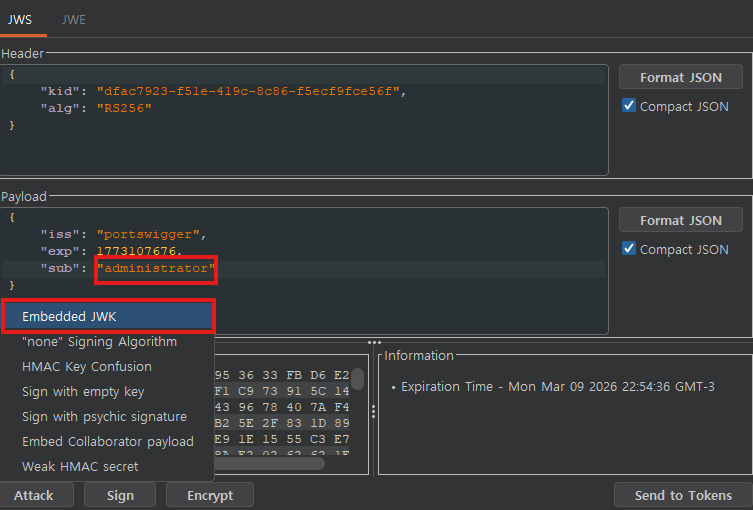The width and height of the screenshot is (753, 510).
Task: Pick Sign with psychic signature option
Action: [104, 417]
